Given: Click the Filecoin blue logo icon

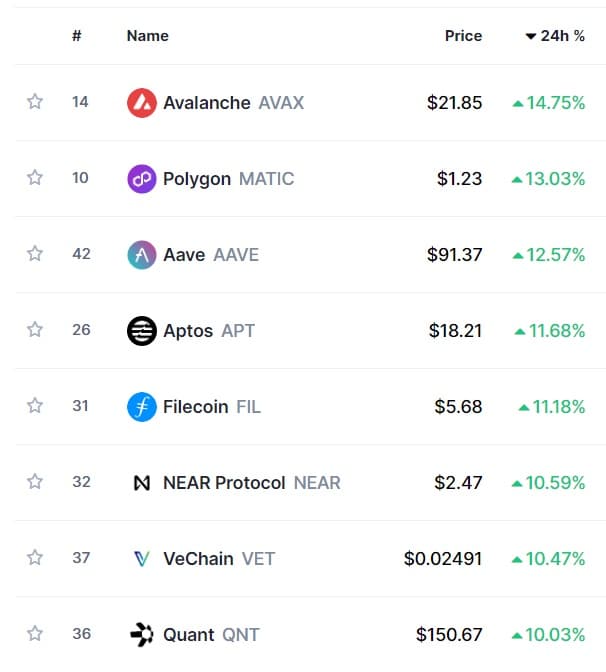Looking at the screenshot, I should (x=141, y=407).
